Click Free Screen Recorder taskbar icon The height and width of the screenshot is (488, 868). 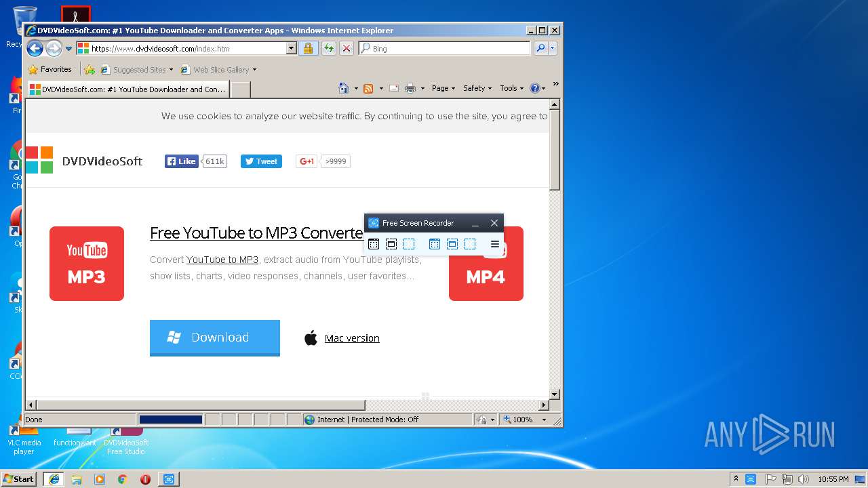coord(169,479)
